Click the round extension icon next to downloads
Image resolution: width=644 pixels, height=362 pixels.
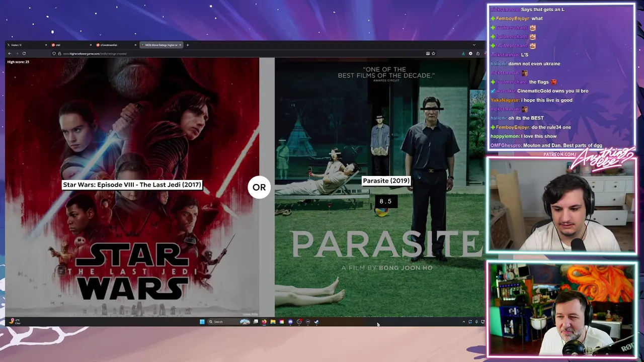pyautogui.click(x=470, y=53)
